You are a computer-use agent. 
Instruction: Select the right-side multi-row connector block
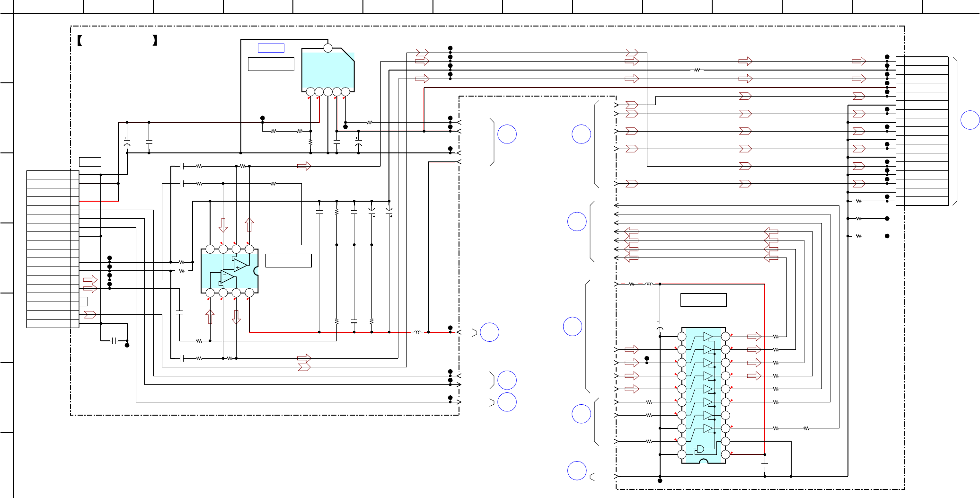click(x=922, y=131)
